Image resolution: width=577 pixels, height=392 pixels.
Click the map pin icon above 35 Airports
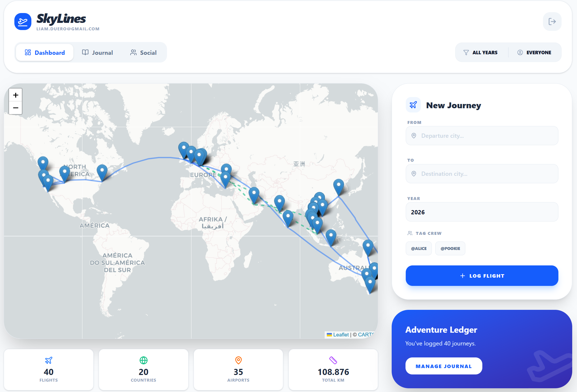click(x=238, y=360)
